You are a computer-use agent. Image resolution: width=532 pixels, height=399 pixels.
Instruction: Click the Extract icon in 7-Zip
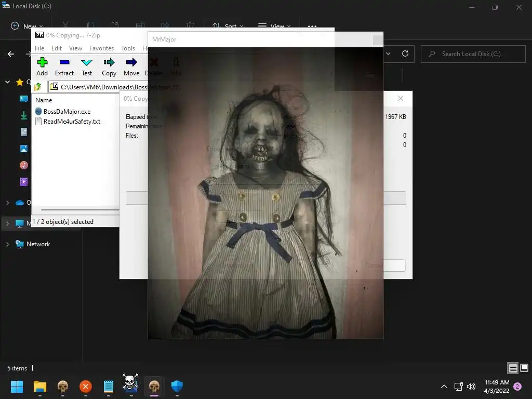click(x=64, y=66)
